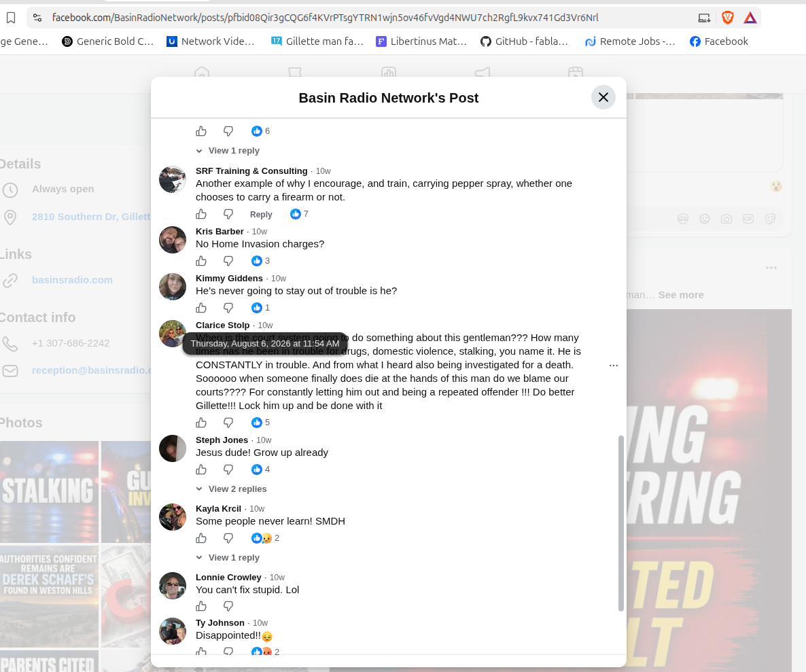Viewport: 806px width, 672px height.
Task: Open the GitHub bookmark
Action: 524,41
